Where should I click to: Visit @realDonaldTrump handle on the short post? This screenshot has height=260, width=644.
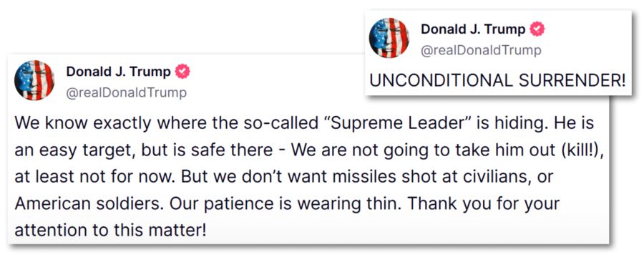[x=481, y=50]
